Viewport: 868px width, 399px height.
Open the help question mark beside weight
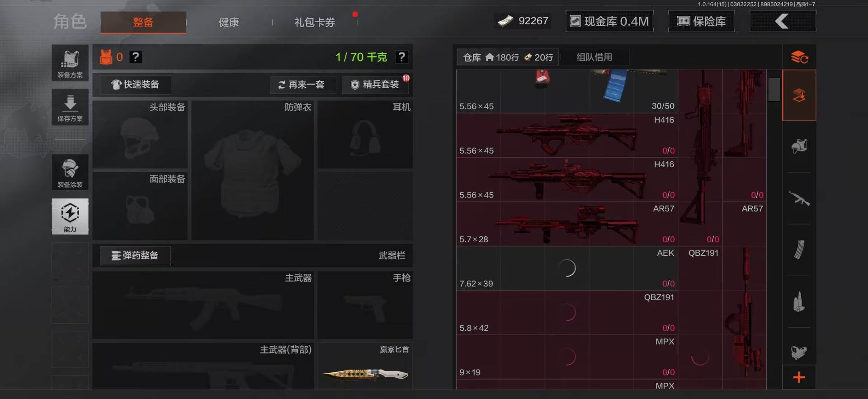[401, 57]
